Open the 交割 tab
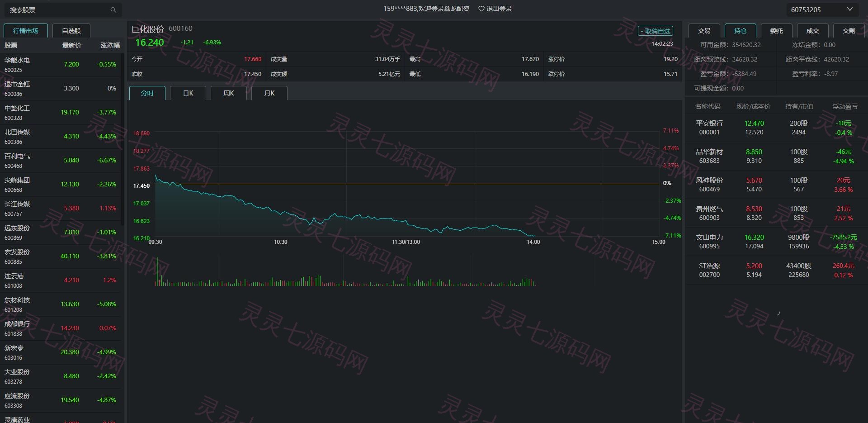868x423 pixels. click(x=849, y=31)
